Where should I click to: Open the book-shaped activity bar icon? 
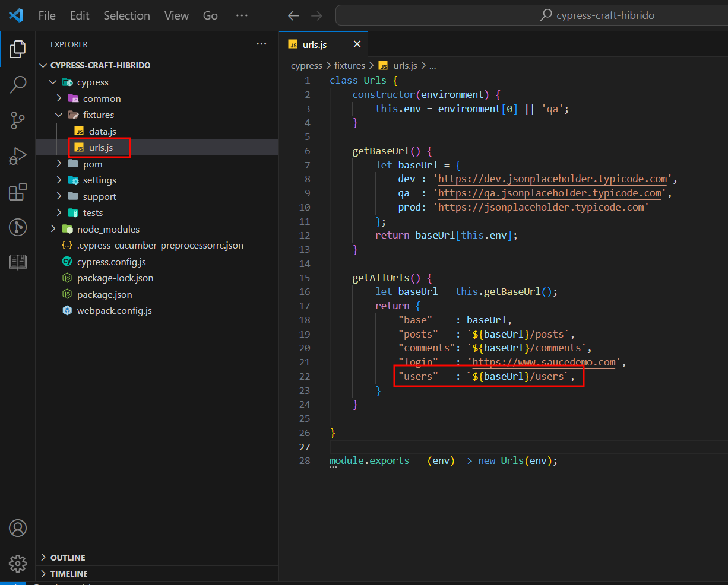pyautogui.click(x=18, y=262)
